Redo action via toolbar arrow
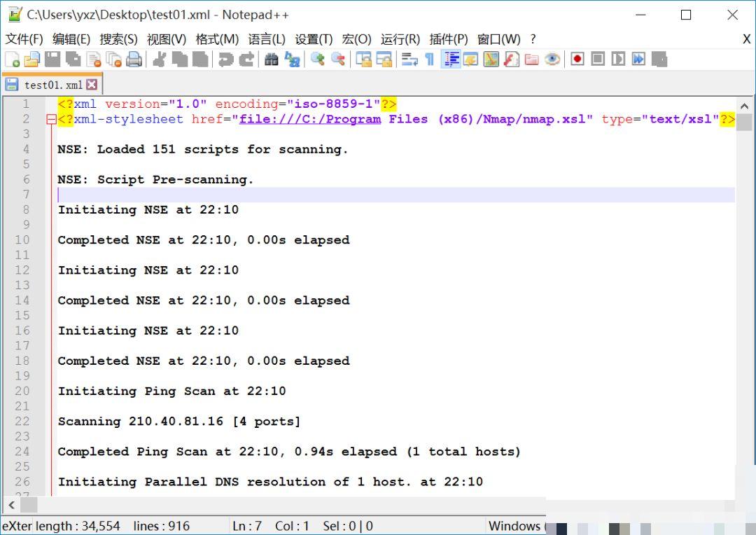 pos(246,60)
